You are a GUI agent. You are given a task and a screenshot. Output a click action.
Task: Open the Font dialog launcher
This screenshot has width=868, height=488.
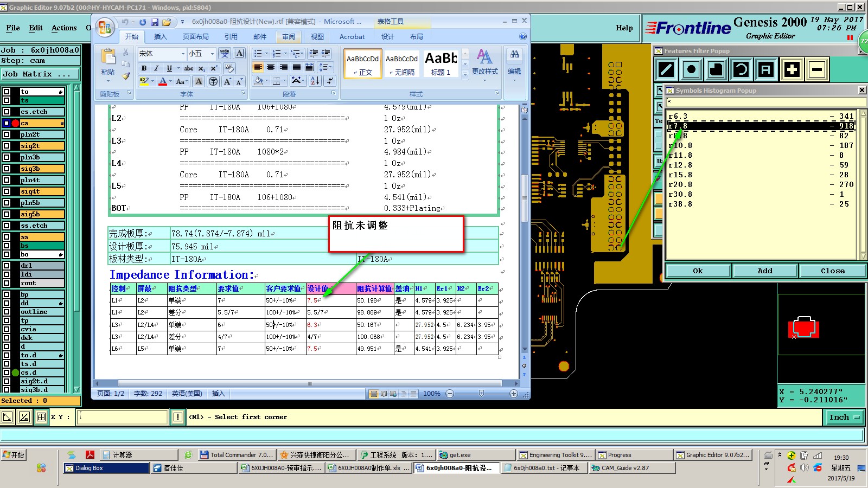pyautogui.click(x=242, y=93)
